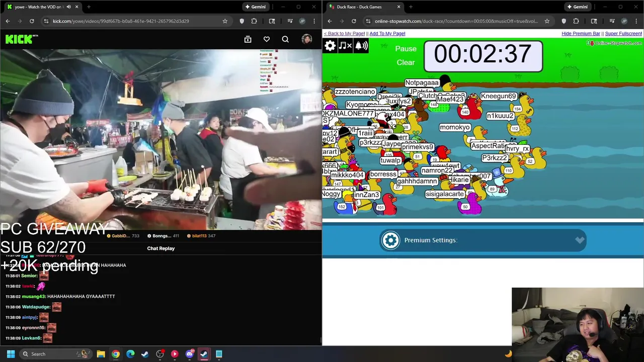
Task: Open extensions puzzle icon in Duck Race window
Action: coord(576,21)
